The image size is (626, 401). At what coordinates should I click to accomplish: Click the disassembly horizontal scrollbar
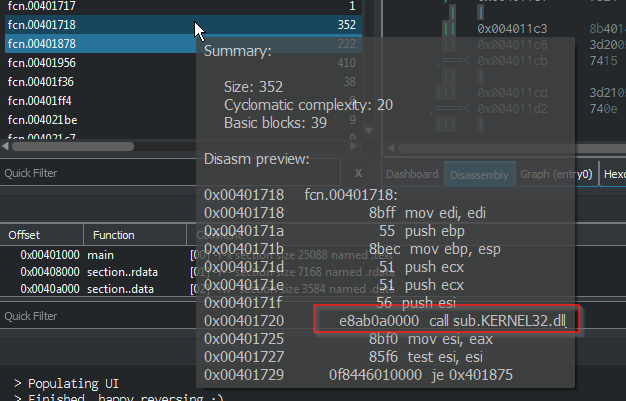[512, 149]
